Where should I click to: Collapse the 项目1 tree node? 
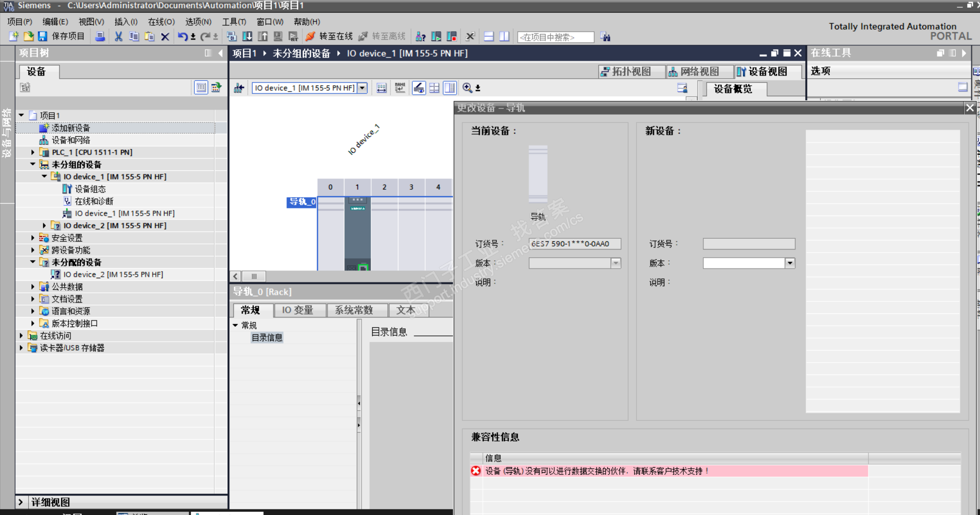click(x=22, y=115)
